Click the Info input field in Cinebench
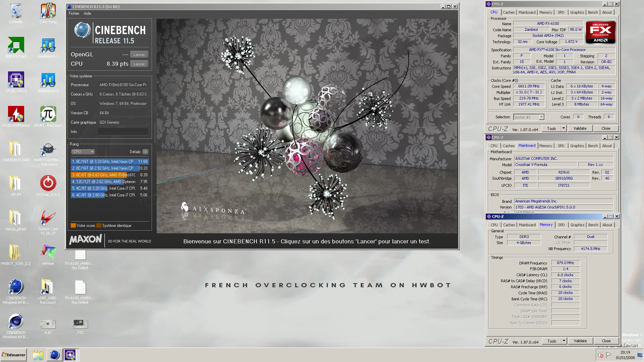Viewport: 644px width, 362px height. pos(123,132)
